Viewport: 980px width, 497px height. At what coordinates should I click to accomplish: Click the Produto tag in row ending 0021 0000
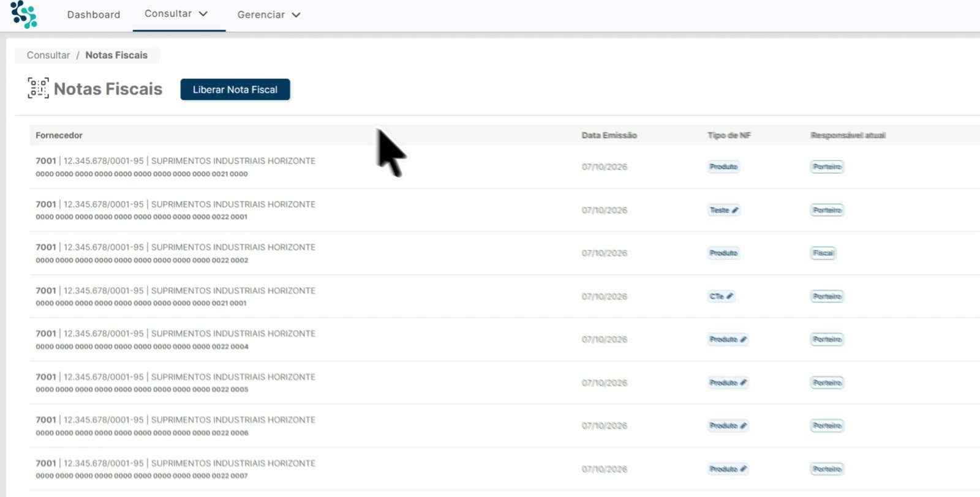[723, 166]
